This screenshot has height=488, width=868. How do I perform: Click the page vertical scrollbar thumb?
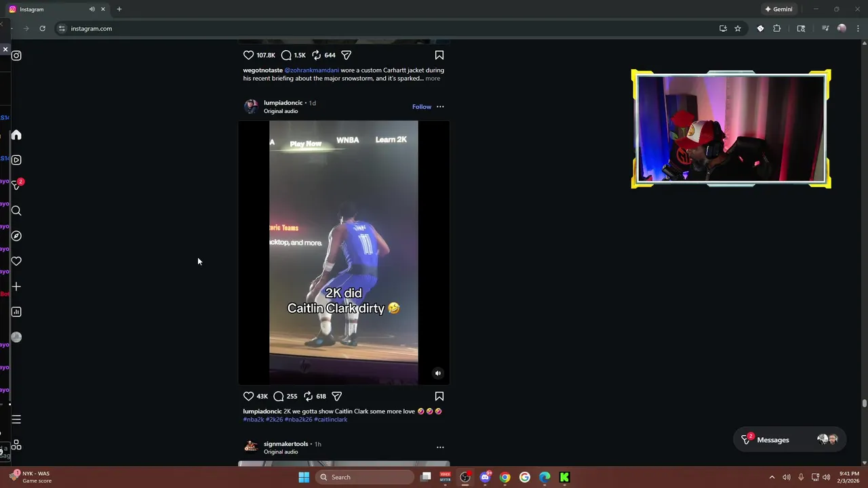pyautogui.click(x=865, y=403)
